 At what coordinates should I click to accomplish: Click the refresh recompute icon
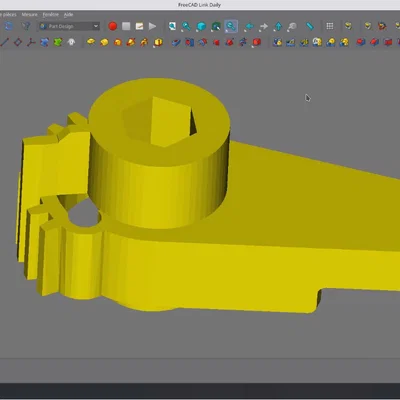tap(8, 26)
